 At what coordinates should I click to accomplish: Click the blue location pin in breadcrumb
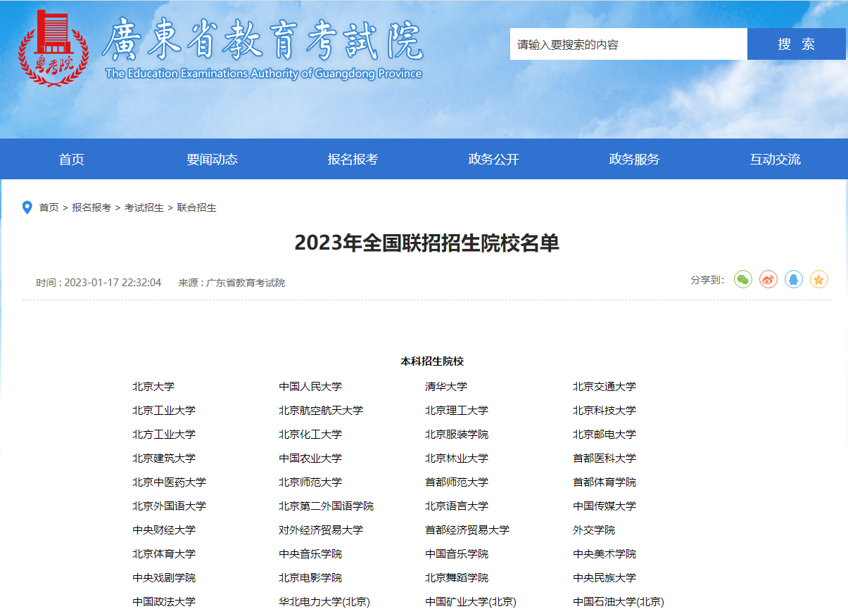coord(27,207)
